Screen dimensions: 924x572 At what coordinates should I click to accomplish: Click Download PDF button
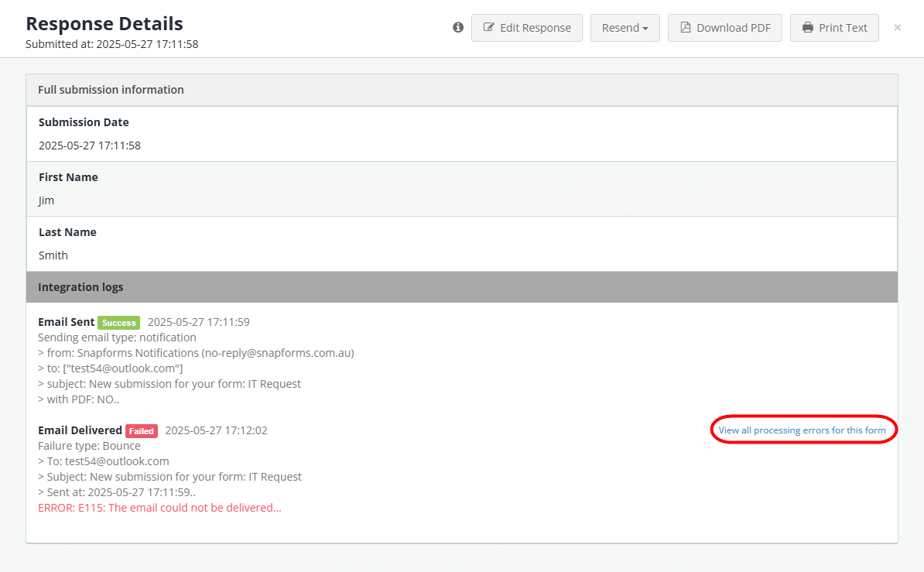coord(725,28)
